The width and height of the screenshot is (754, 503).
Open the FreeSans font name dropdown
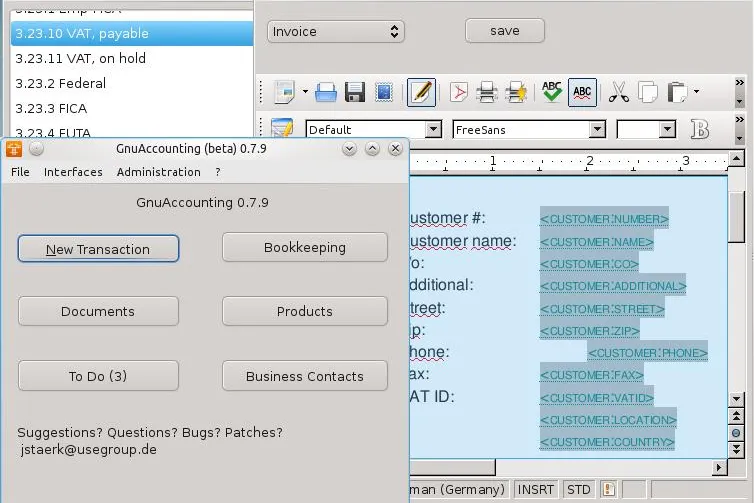click(597, 129)
